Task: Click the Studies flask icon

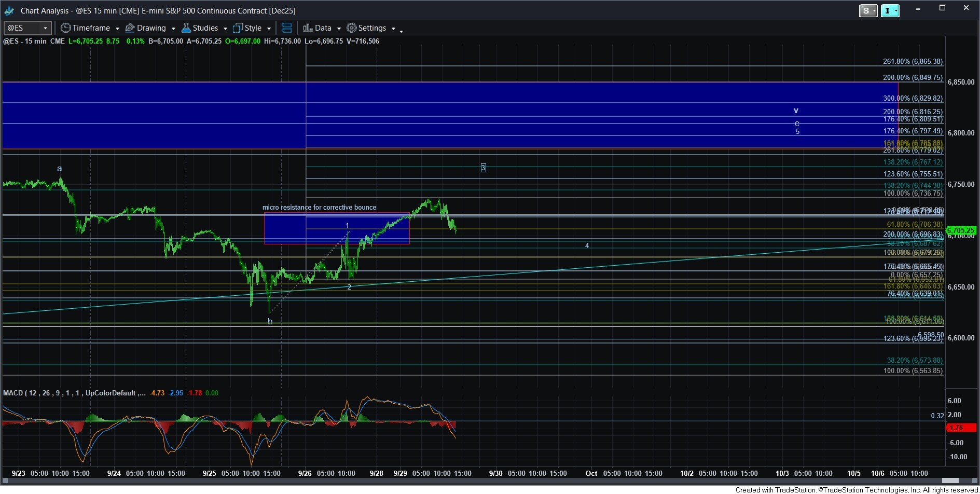Action: point(186,28)
